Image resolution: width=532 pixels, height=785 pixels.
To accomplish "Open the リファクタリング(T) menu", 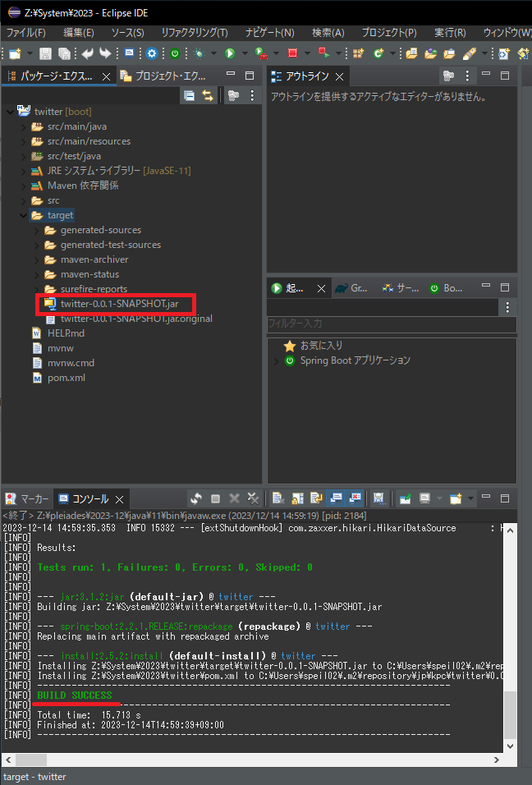I will tap(195, 33).
